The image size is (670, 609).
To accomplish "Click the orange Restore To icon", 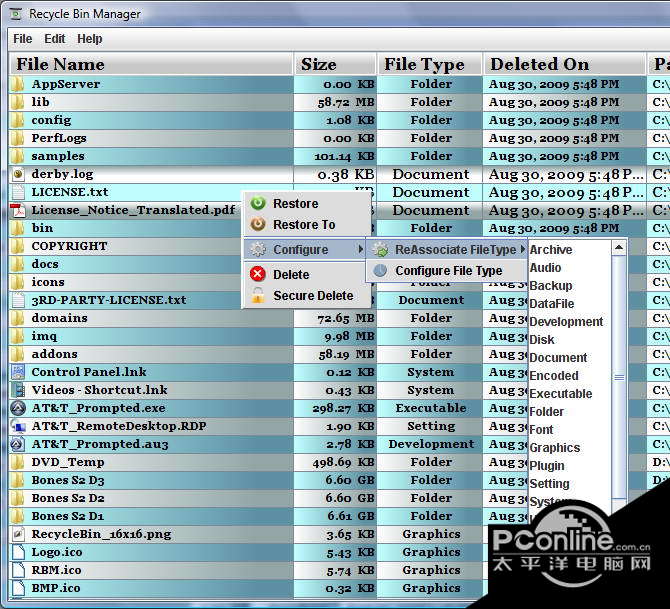I will click(258, 224).
